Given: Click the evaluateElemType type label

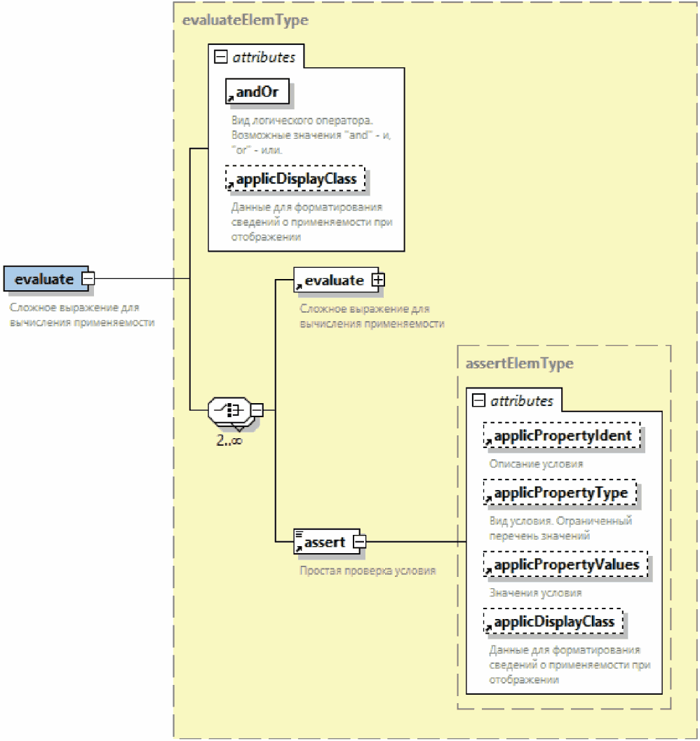Looking at the screenshot, I should coord(245,20).
